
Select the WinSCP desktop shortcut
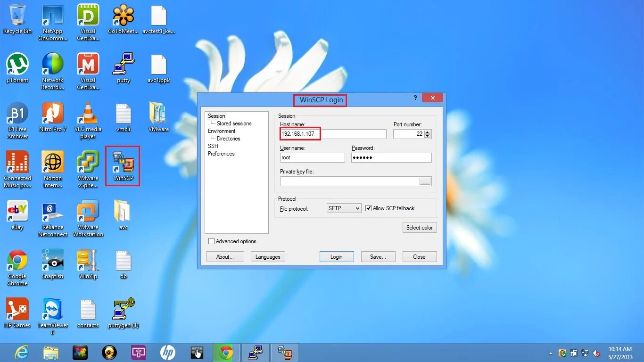click(124, 166)
